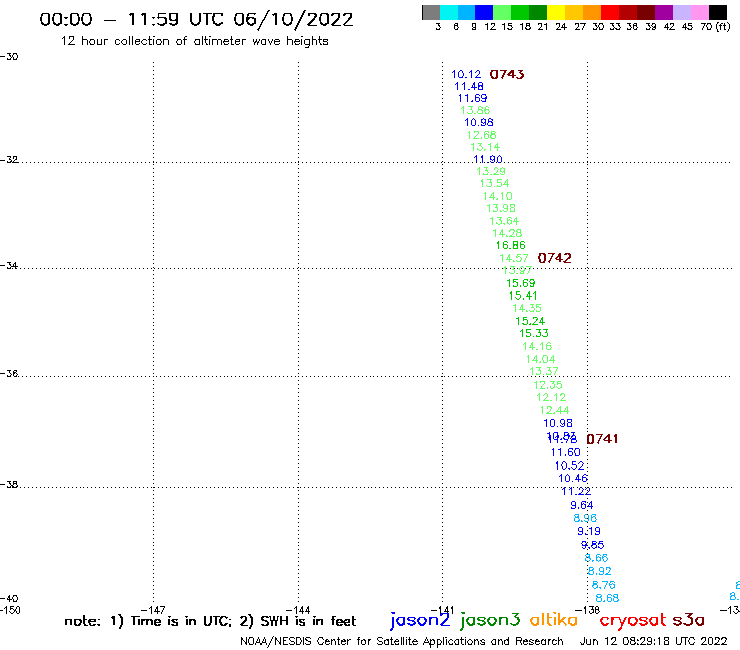The image size is (740, 650).
Task: Select the 8.68 value at the track's end
Action: pos(607,598)
